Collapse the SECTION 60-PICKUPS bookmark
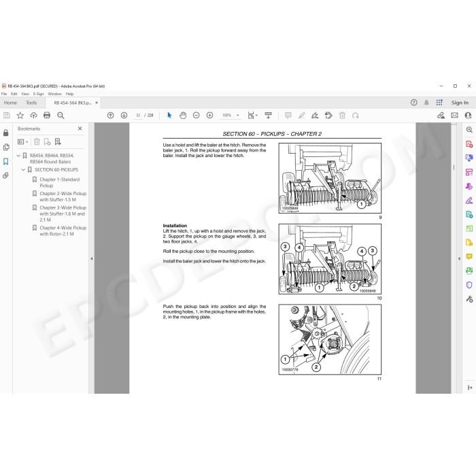 [x=23, y=170]
